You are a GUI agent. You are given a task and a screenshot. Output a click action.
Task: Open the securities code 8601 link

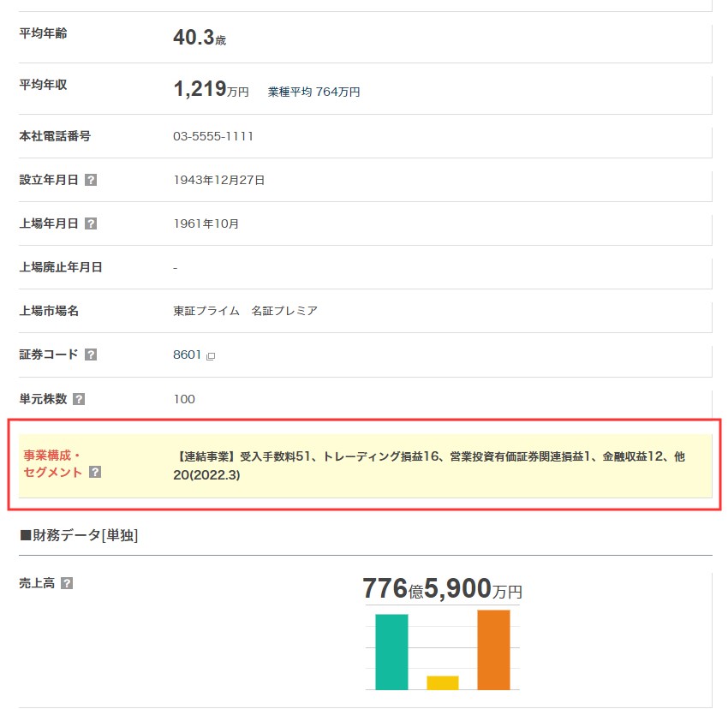(187, 354)
